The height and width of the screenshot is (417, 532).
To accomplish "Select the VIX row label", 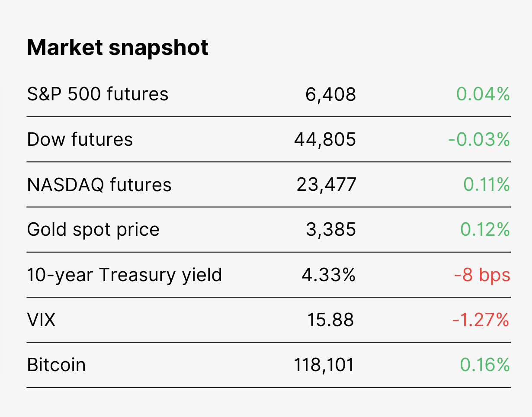I will tap(42, 320).
